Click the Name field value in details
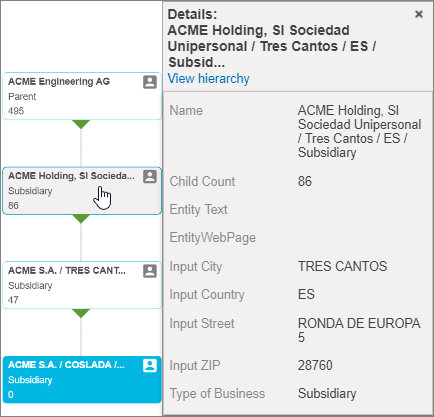The image size is (434, 417). 359,131
